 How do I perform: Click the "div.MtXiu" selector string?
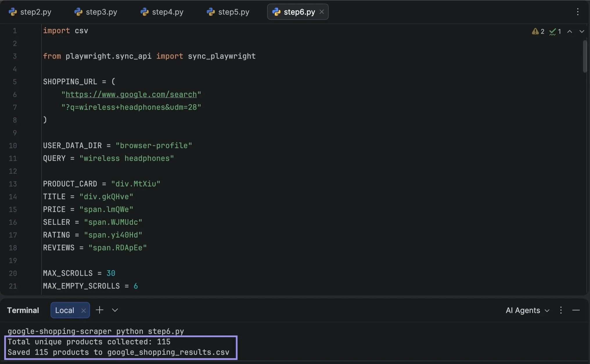click(x=136, y=184)
